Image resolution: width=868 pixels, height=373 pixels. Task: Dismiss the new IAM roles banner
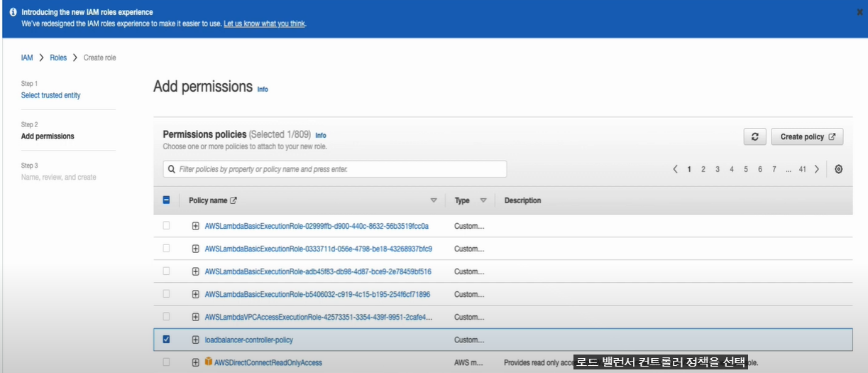(x=859, y=12)
